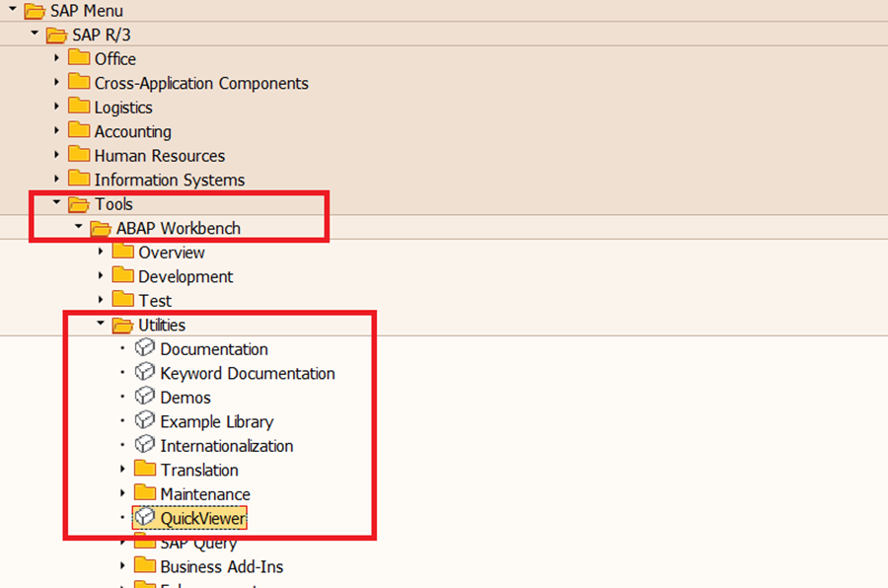888x588 pixels.
Task: Click the folder icon beside Overview
Action: click(x=123, y=251)
